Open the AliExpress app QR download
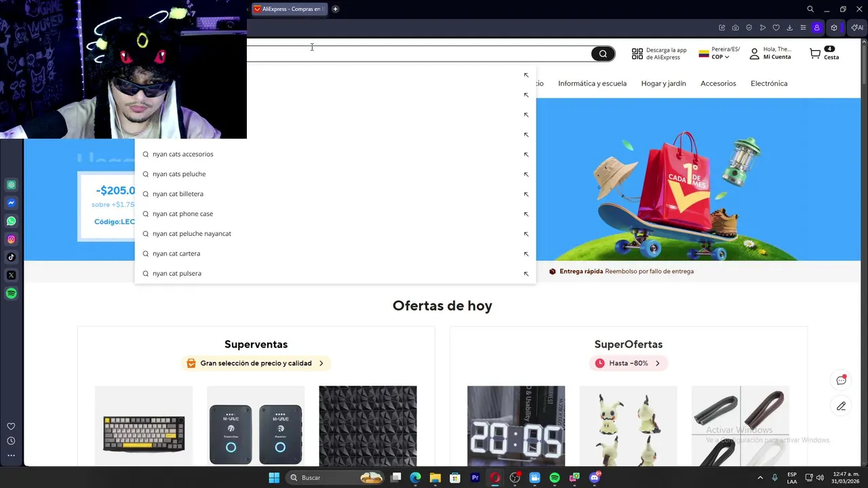This screenshot has height=488, width=868. (659, 54)
